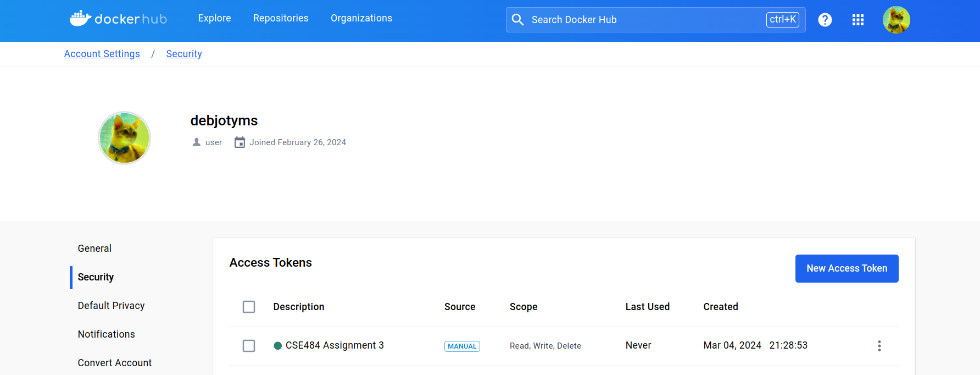Open the Organizations menu item
980x375 pixels.
coord(361,18)
